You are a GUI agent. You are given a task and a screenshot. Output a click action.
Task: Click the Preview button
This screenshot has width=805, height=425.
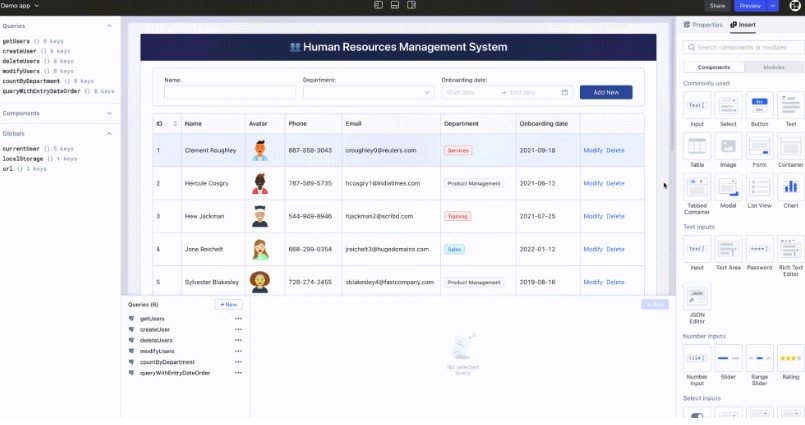tap(750, 6)
